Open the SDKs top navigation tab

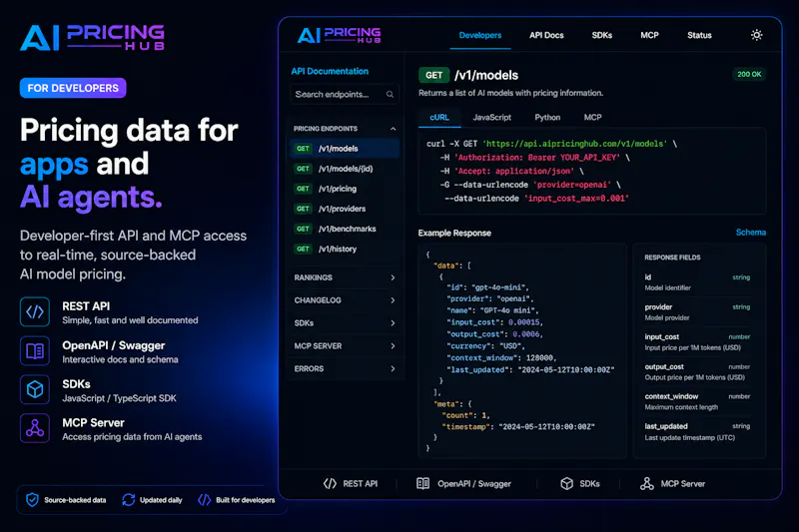(x=602, y=35)
